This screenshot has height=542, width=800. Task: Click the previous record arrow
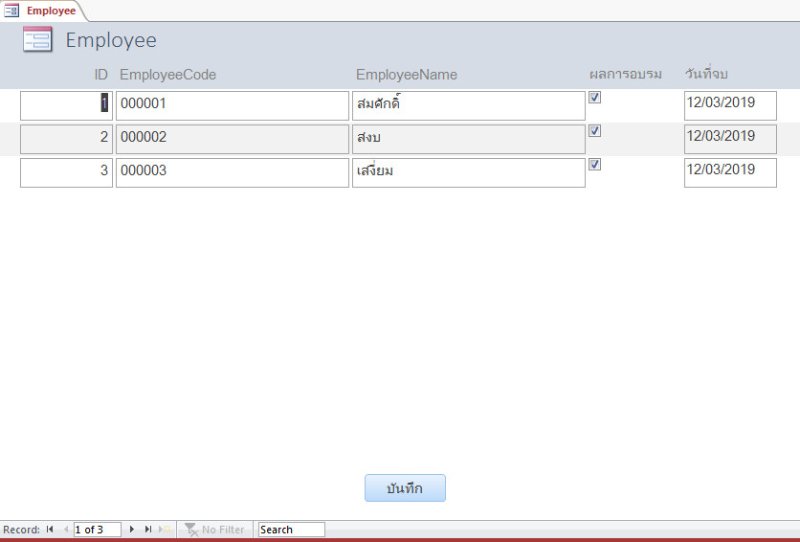[65, 530]
